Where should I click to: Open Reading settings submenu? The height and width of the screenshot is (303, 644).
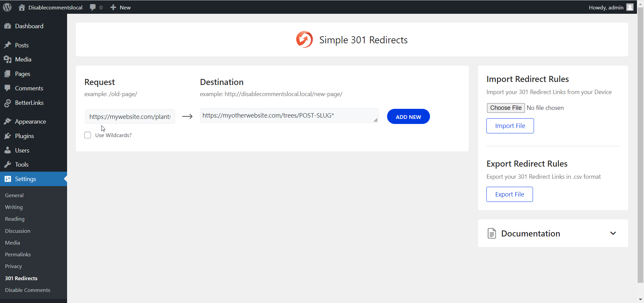15,219
